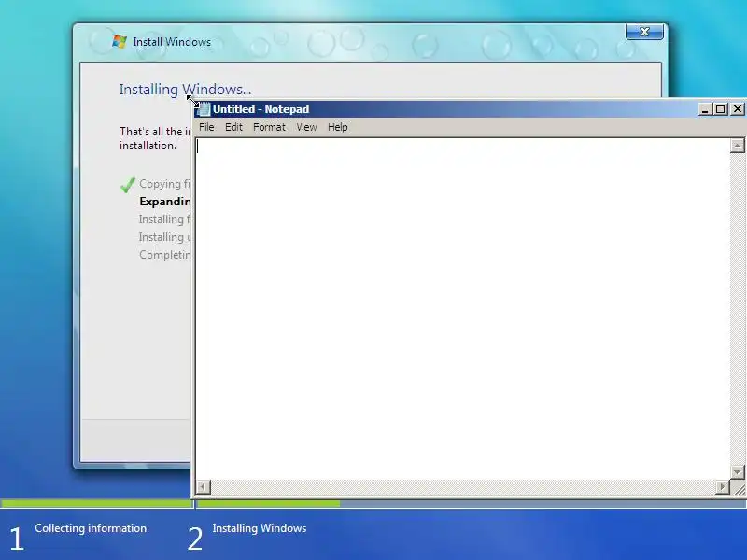Click the Notepad vertical scrollbar down arrow
This screenshot has height=560, width=747.
737,472
